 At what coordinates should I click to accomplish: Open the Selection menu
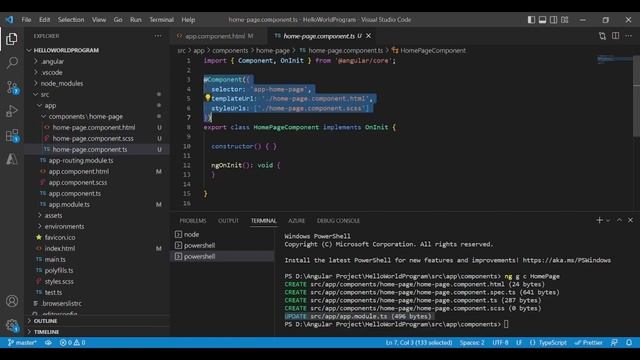(x=71, y=20)
